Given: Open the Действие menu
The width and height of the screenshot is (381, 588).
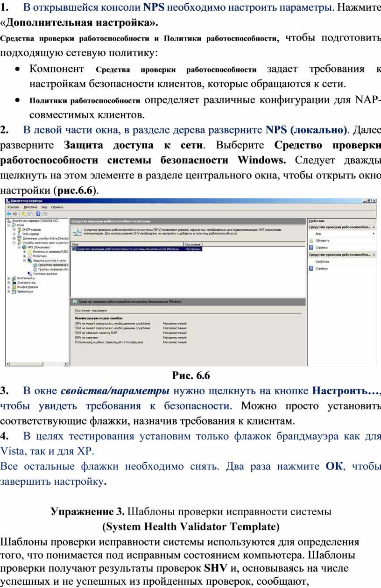Looking at the screenshot, I should pos(30,206).
